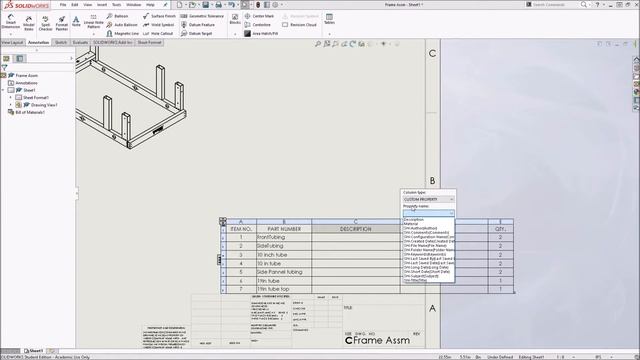Screen dimensions: 640x360
Task: Open the Insert menu
Action: (x=102, y=5)
